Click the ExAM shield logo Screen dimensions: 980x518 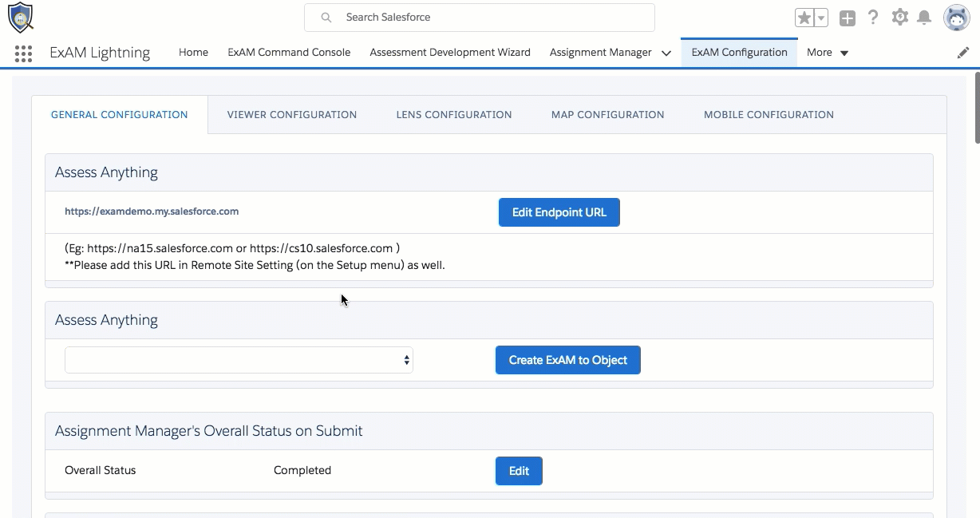click(21, 17)
